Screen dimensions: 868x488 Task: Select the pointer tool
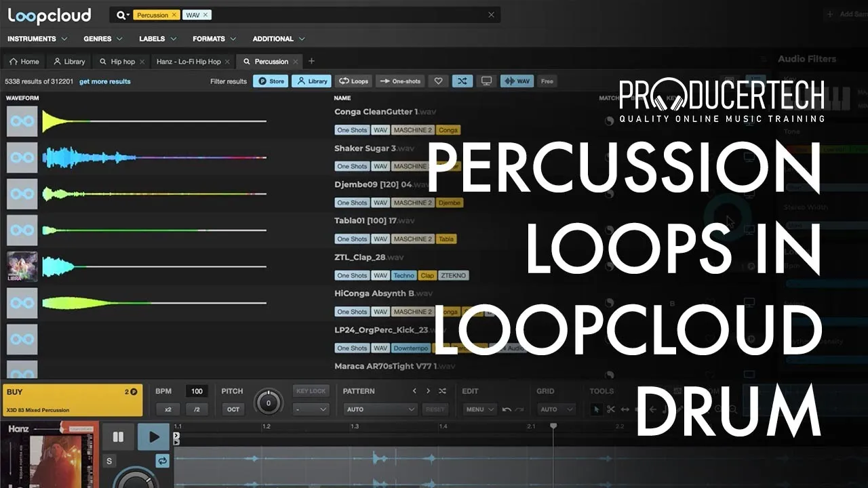coord(597,409)
